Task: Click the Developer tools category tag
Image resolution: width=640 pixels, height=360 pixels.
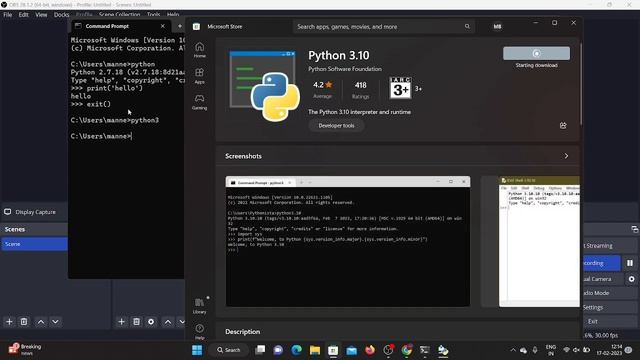Action: (x=336, y=126)
